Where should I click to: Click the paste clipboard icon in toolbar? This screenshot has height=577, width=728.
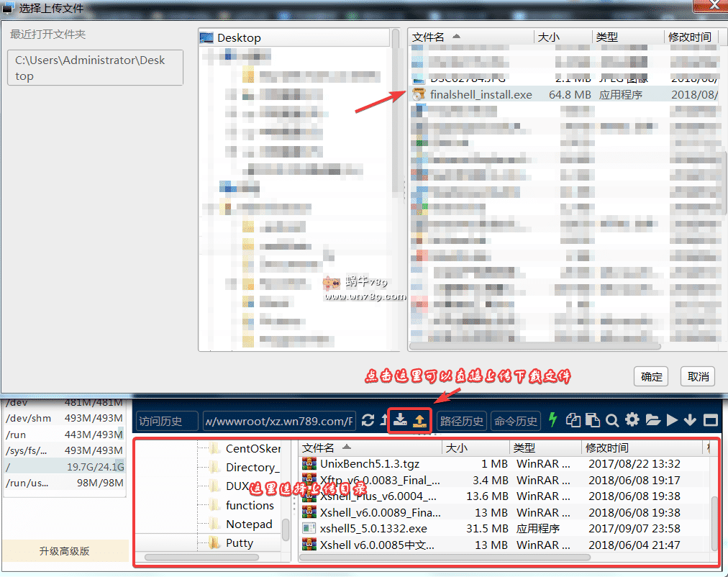pos(593,421)
